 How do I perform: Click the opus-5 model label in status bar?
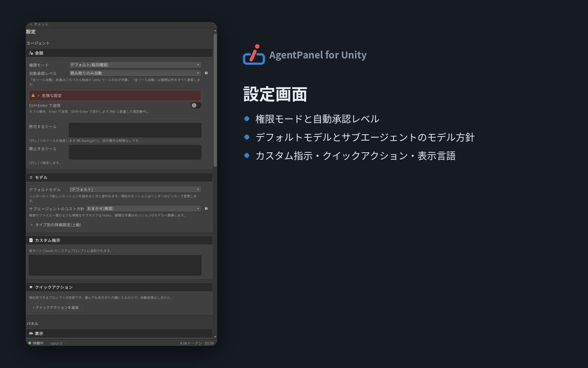pos(56,343)
